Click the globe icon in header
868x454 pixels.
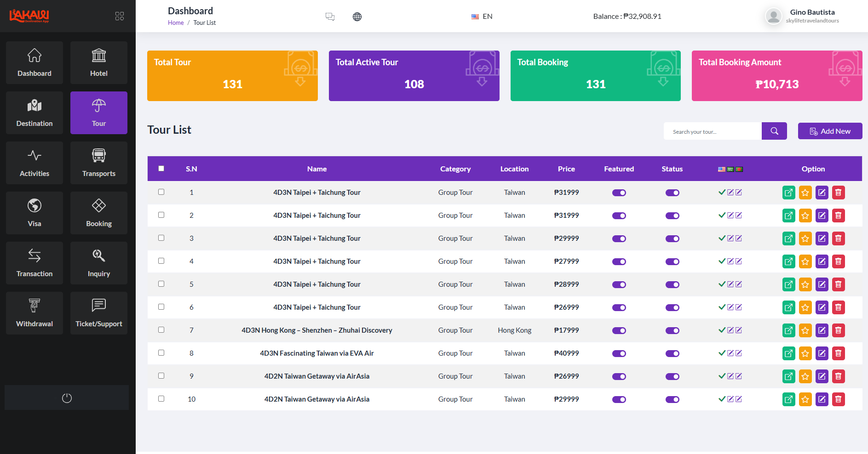(357, 17)
